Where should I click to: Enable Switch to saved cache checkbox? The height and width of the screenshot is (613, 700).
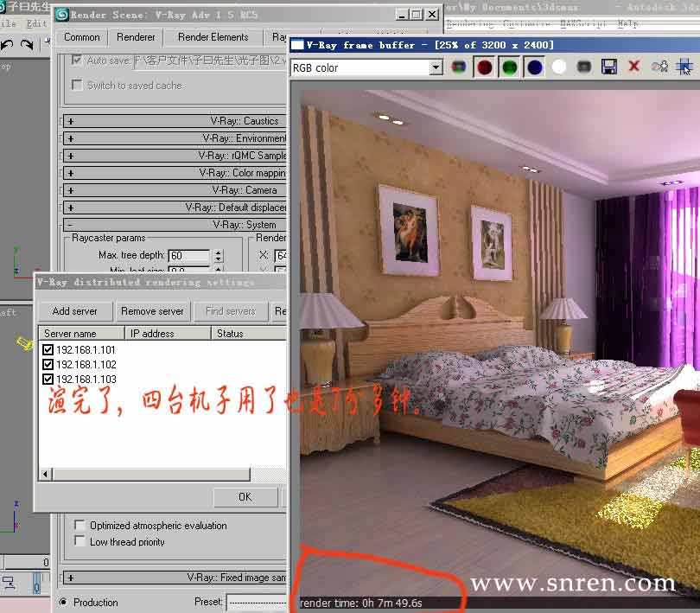77,85
